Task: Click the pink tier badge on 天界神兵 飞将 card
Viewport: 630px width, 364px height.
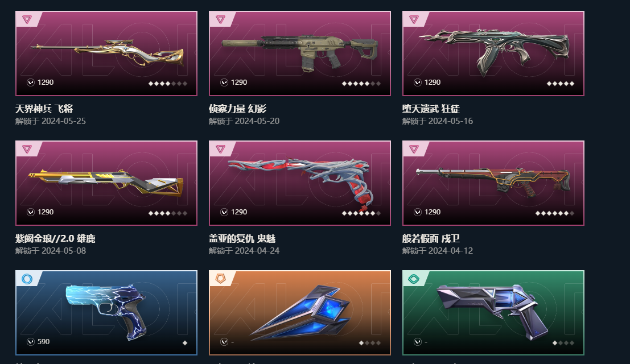Action: [27, 19]
